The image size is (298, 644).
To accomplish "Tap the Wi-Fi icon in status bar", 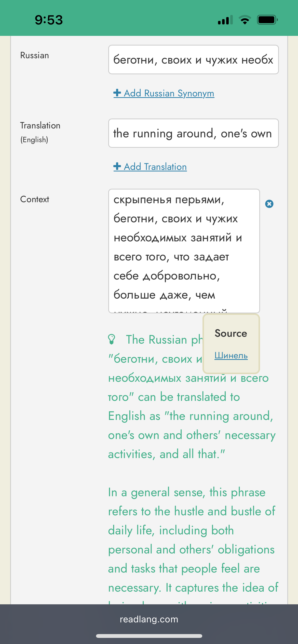I will (245, 20).
